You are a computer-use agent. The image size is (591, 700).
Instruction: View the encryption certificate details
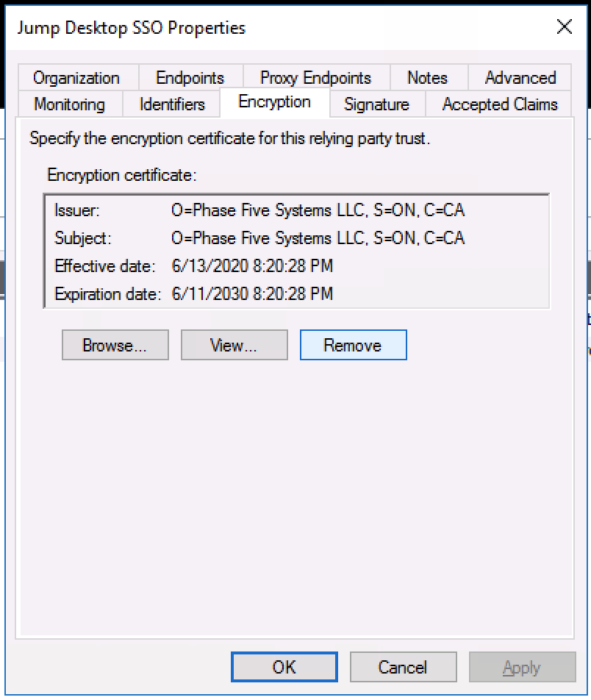[234, 345]
